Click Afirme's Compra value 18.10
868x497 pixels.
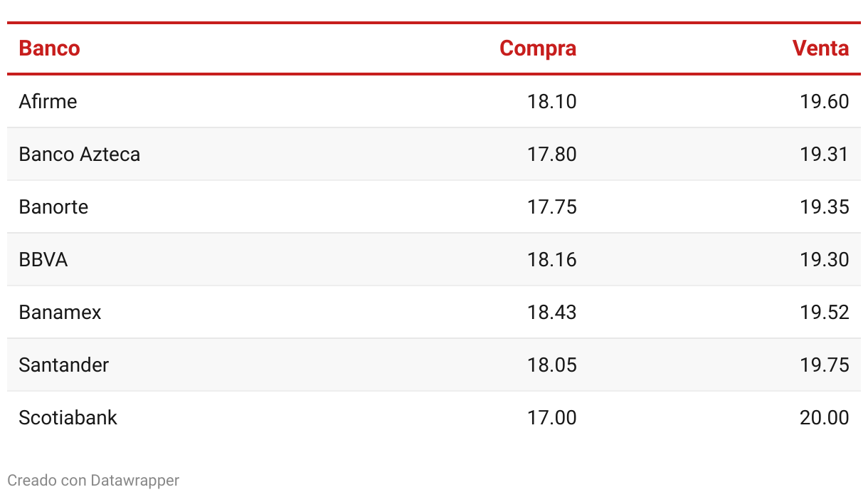pyautogui.click(x=552, y=101)
